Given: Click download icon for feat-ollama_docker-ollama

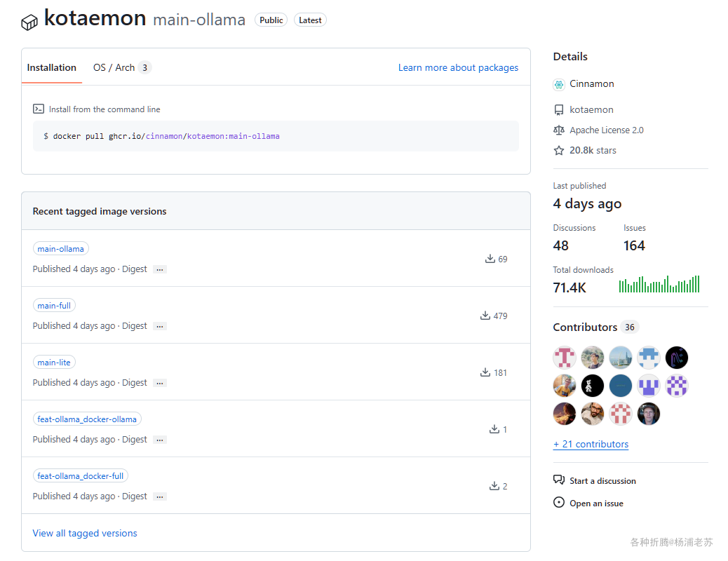Looking at the screenshot, I should (494, 429).
